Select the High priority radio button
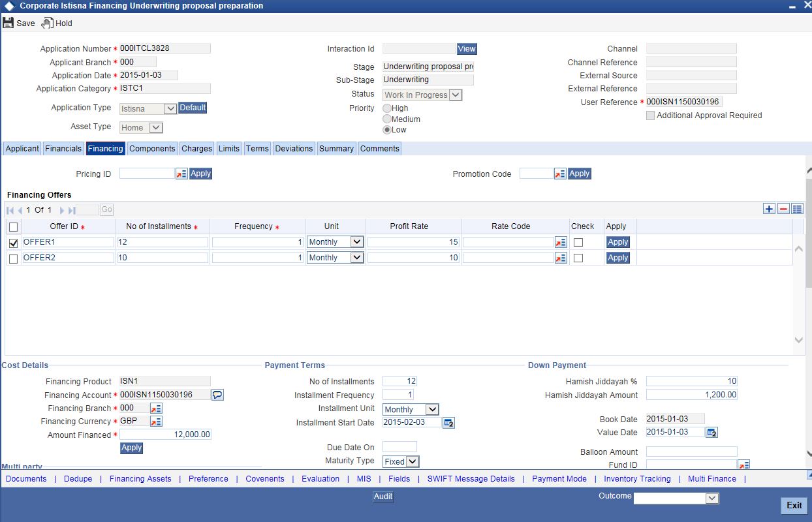The width and height of the screenshot is (812, 522). tap(386, 108)
